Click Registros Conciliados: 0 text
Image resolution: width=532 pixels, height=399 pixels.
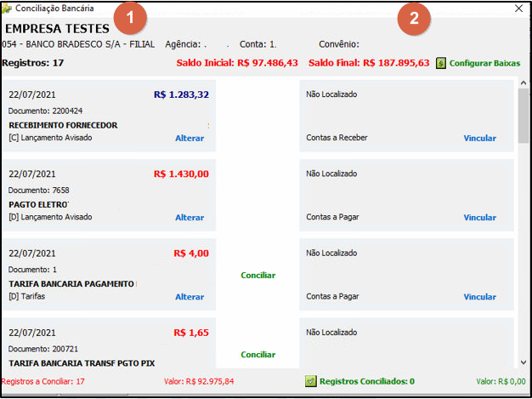click(367, 382)
